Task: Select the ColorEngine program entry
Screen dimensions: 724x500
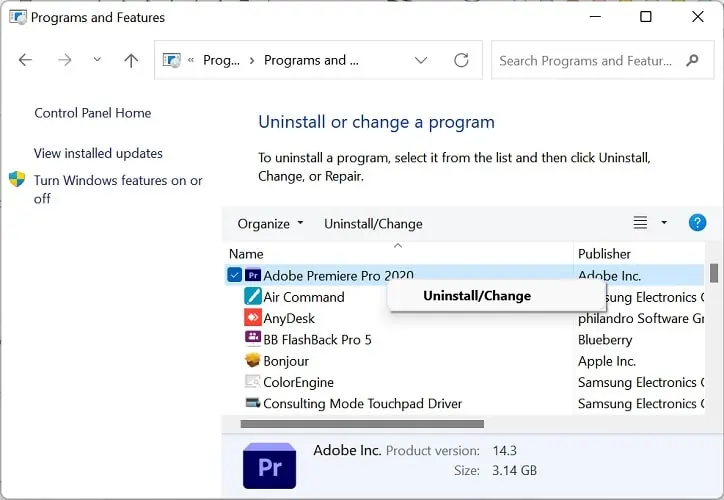Action: pos(298,382)
